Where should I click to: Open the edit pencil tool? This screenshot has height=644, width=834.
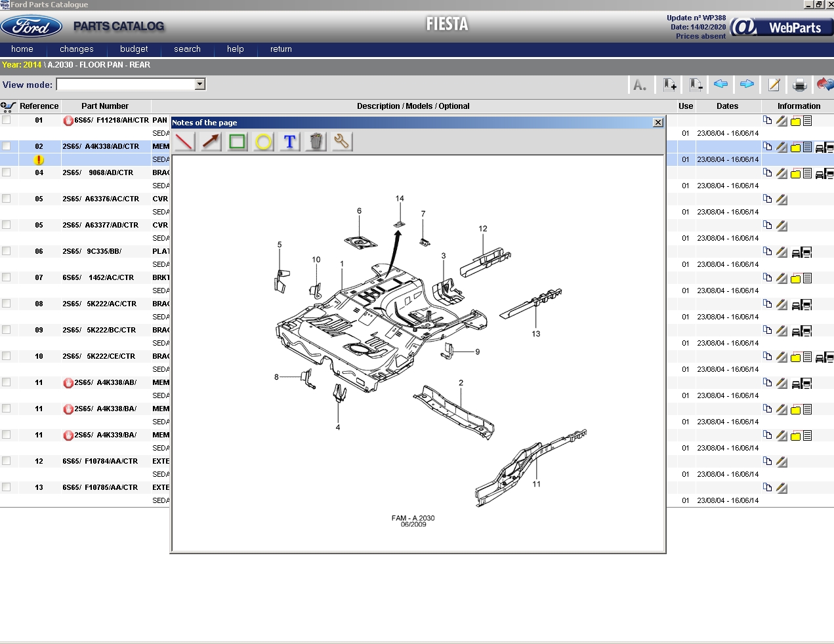point(773,84)
